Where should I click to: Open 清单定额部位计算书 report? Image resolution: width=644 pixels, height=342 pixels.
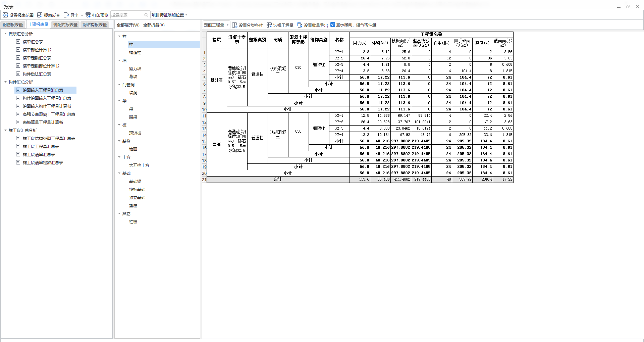41,66
